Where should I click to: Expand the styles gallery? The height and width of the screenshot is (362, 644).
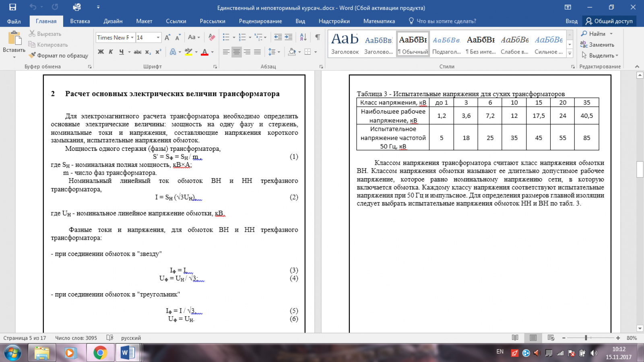point(570,53)
